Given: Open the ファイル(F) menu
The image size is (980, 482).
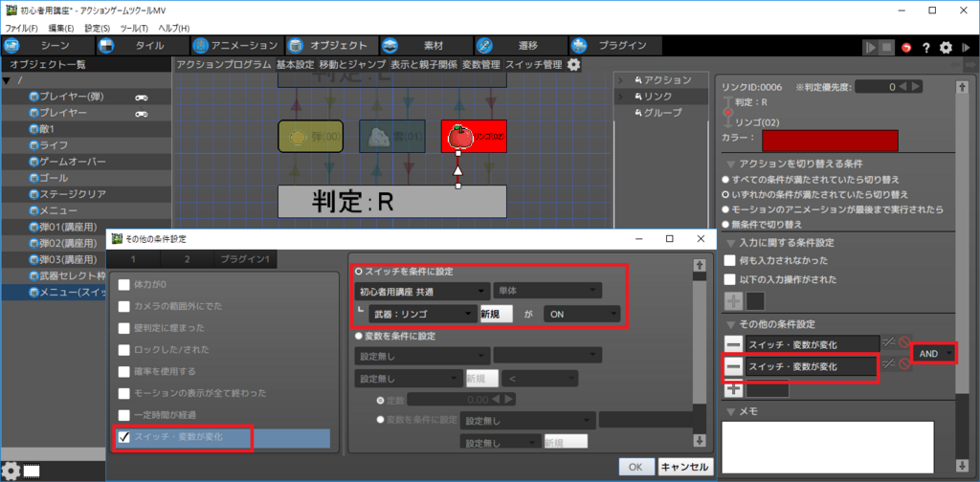Looking at the screenshot, I should (x=22, y=28).
